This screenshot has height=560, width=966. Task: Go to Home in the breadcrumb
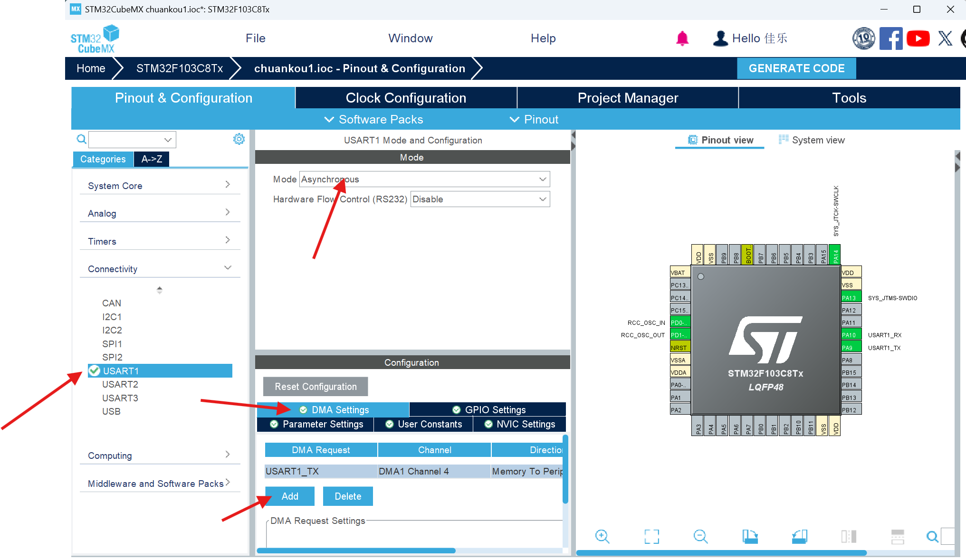pos(91,68)
